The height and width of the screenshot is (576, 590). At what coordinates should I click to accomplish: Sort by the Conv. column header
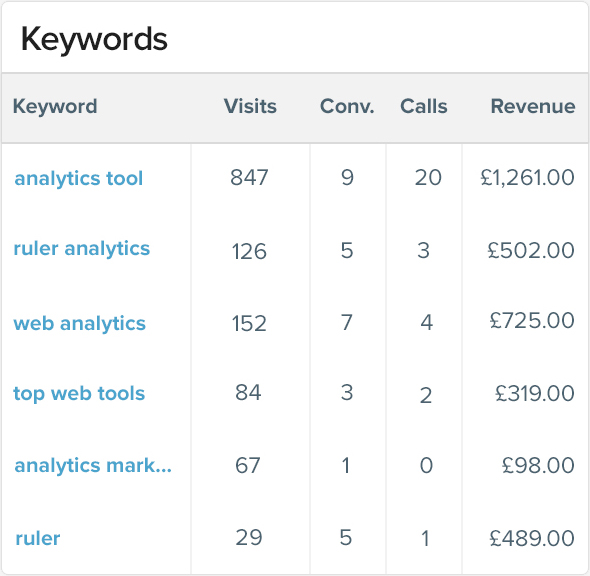click(347, 106)
